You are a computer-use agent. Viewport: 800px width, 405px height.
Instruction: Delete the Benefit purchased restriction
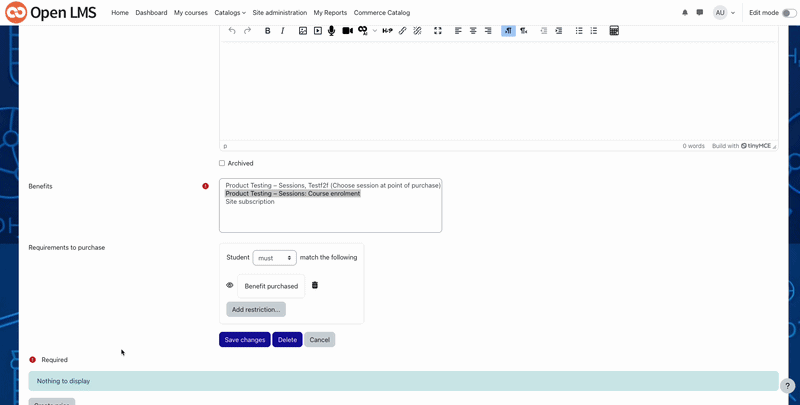[x=315, y=285]
